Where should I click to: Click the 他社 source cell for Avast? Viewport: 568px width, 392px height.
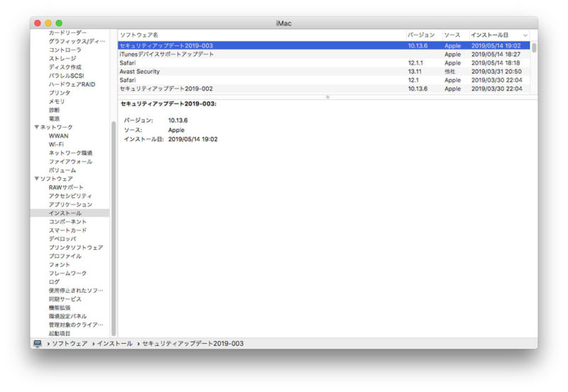(450, 72)
